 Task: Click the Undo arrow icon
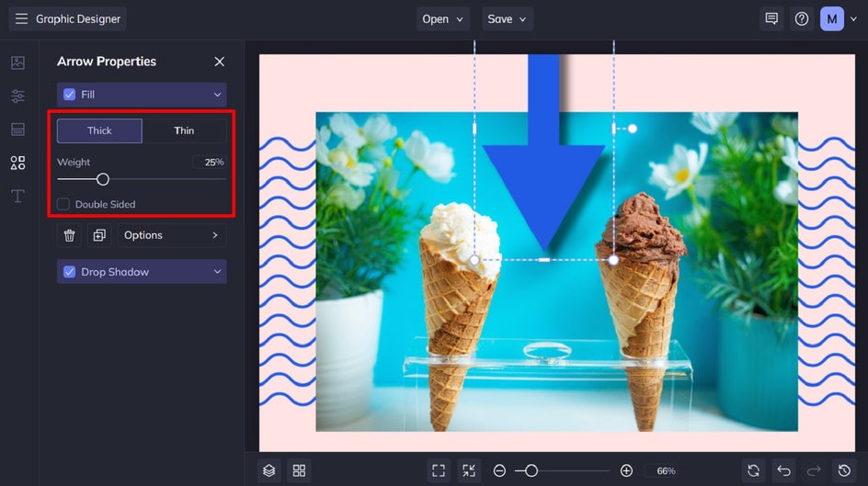(x=783, y=470)
